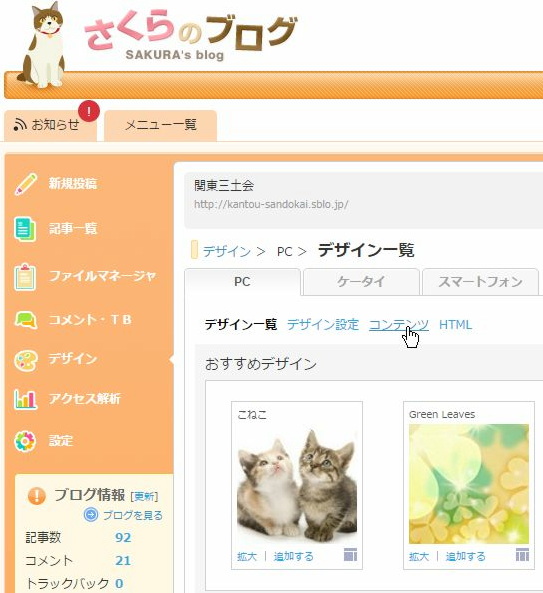Screen dimensions: 543x593
Task: Open the 記事一覧 document icon
Action: [x=25, y=228]
